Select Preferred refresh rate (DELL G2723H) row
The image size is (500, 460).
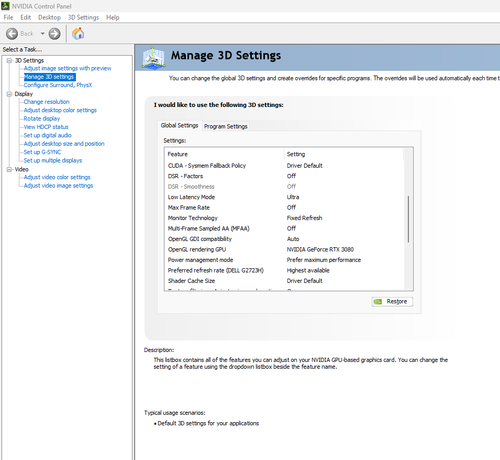tap(284, 270)
